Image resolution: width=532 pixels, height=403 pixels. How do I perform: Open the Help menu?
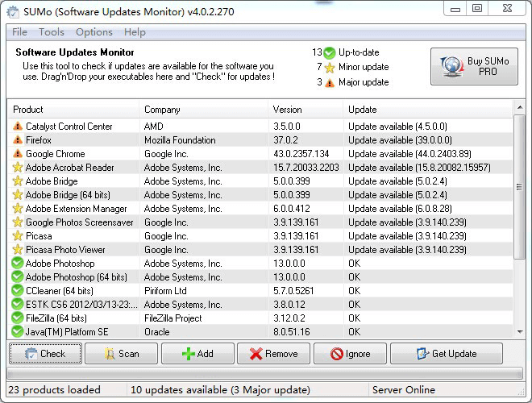tap(135, 32)
